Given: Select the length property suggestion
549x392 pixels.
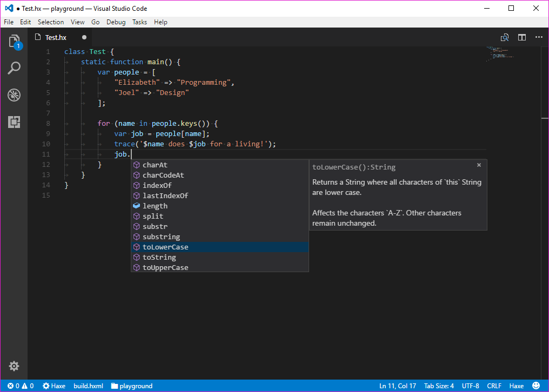Looking at the screenshot, I should pyautogui.click(x=220, y=206).
